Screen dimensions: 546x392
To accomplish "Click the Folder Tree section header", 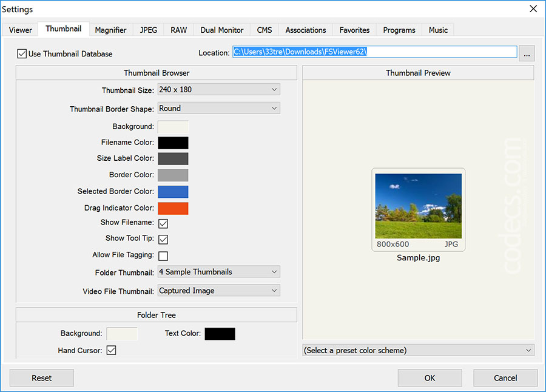I will point(157,315).
